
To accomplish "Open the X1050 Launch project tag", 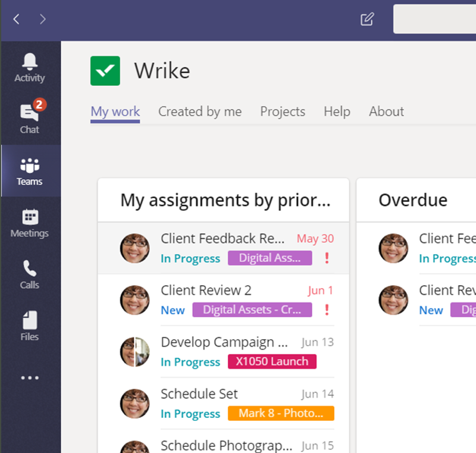I will [x=272, y=361].
